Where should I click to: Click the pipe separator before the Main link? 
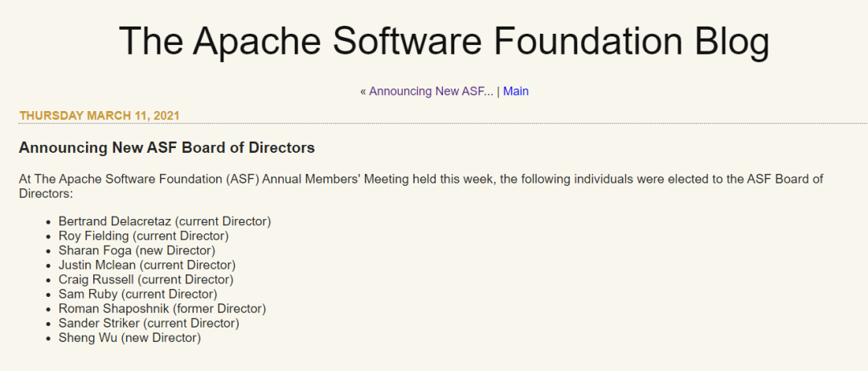coord(498,91)
